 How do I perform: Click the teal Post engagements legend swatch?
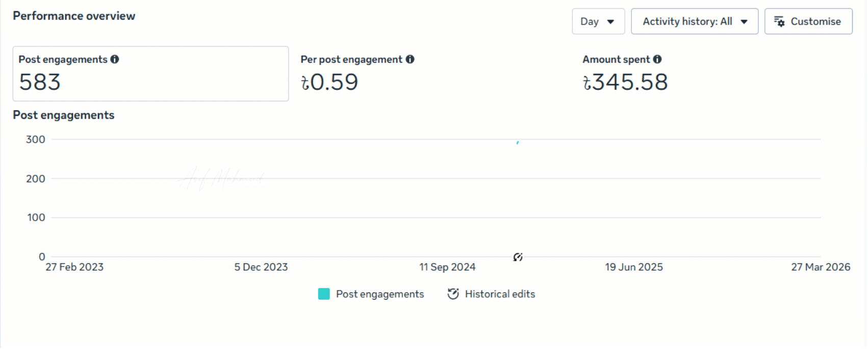coord(324,294)
